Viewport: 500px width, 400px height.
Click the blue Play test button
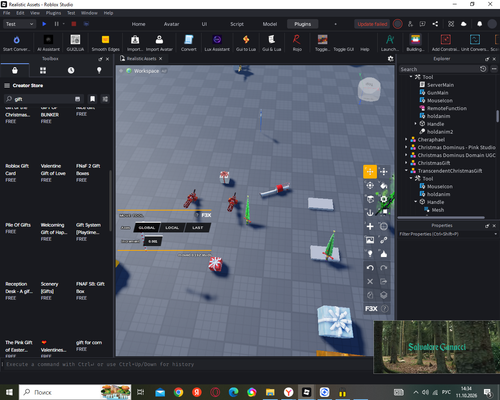[44, 24]
